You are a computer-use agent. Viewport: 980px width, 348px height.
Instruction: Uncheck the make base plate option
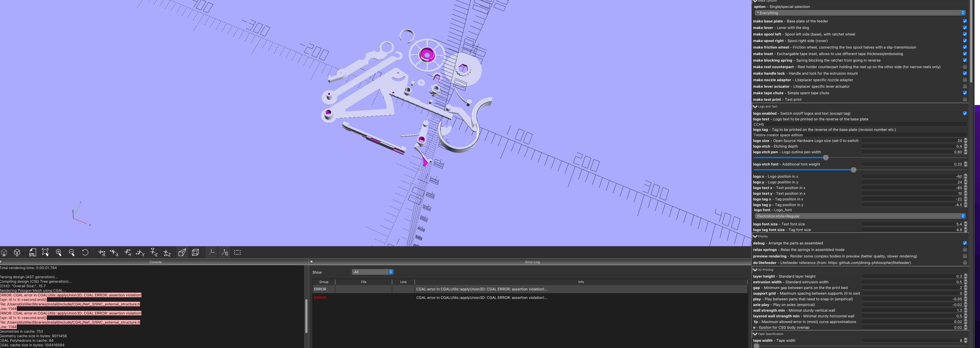(965, 21)
